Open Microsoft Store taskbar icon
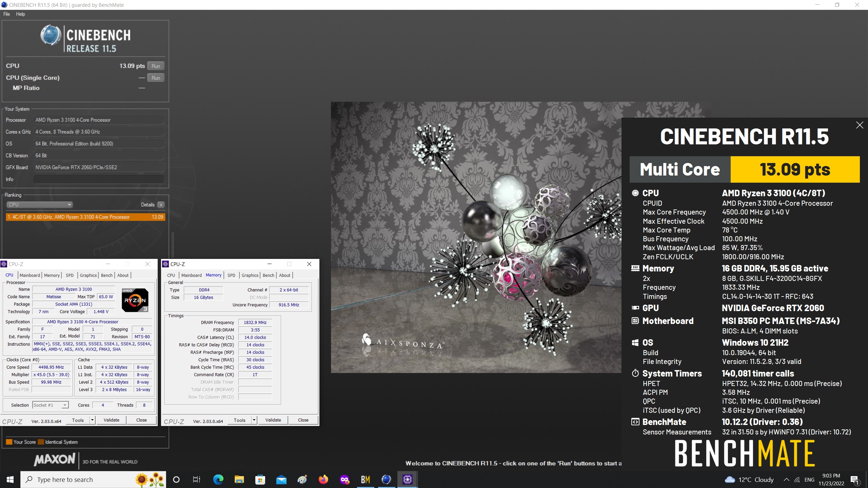 [x=260, y=480]
